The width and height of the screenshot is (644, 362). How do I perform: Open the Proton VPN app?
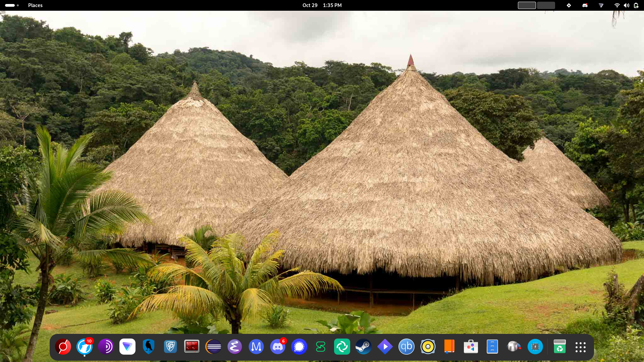[x=127, y=347]
